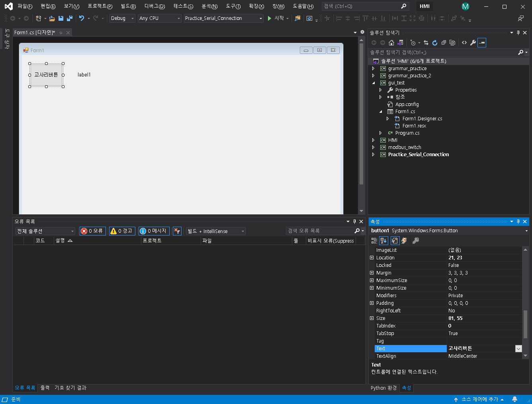Screen dimensions: 532x404
Task: Show events with the lightning bolt icon
Action: point(404,241)
